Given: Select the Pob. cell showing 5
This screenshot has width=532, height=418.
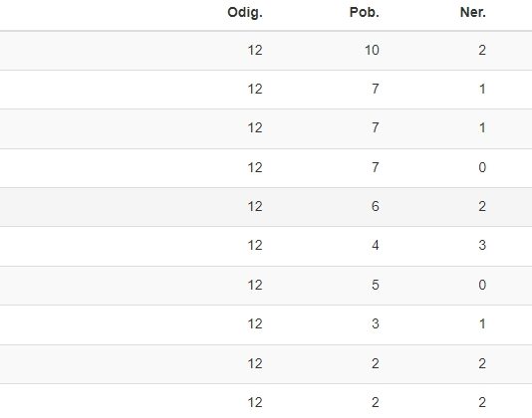Looking at the screenshot, I should coord(376,285).
